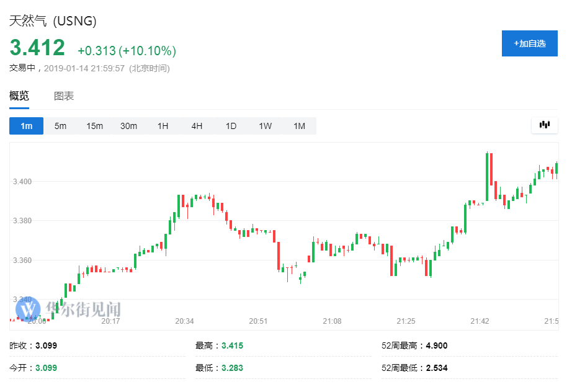Show the 1D daily chart

231,126
